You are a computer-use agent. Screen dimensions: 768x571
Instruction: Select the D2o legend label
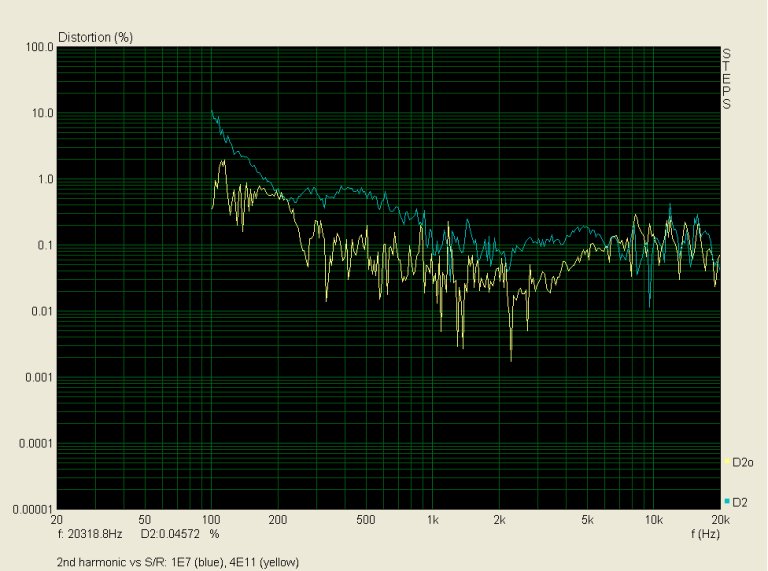[x=743, y=463]
